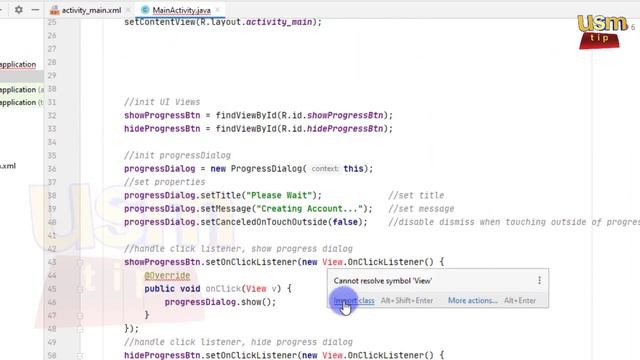Click unresolved 'View' symbol on line 50
The height and width of the screenshot is (360, 640).
pos(332,355)
